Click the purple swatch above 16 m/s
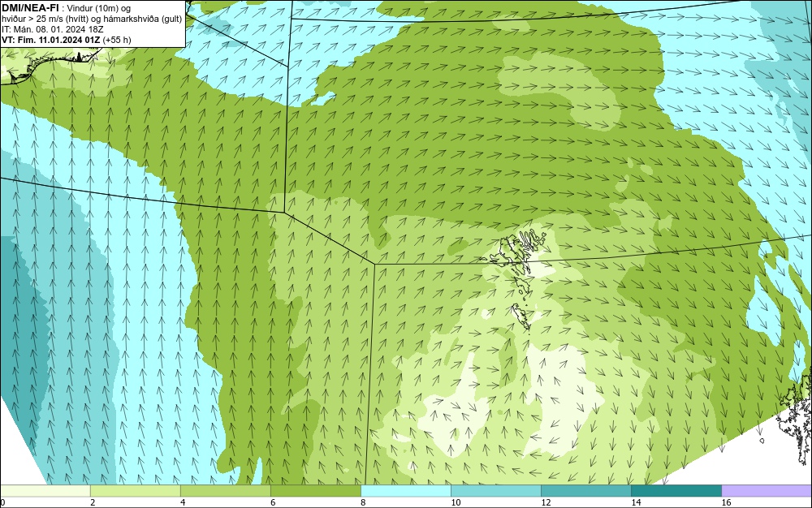812x508 pixels. pyautogui.click(x=767, y=491)
